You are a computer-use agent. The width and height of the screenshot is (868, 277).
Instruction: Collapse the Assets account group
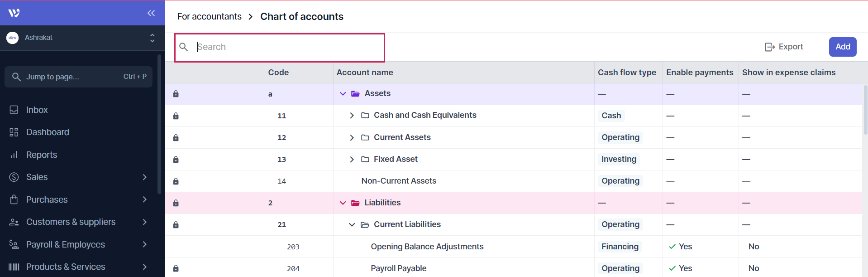point(343,94)
